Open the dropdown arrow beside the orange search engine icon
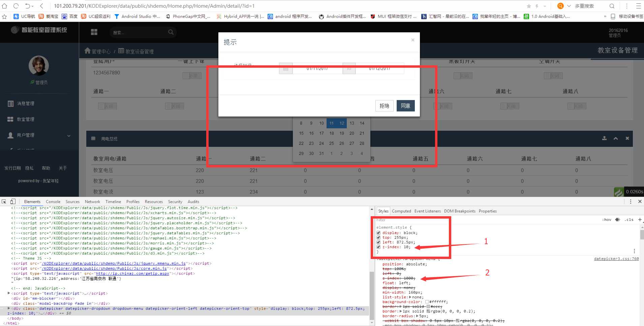644x326 pixels. 569,6
